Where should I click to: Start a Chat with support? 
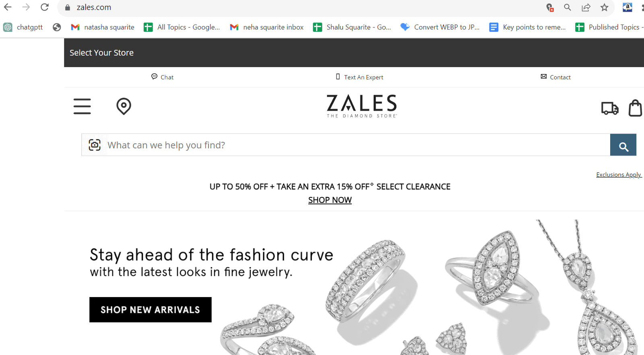click(x=163, y=77)
